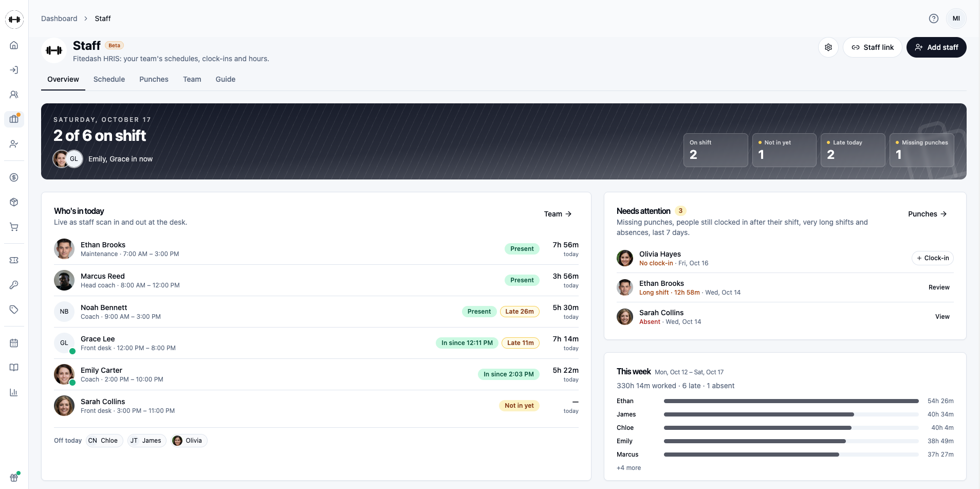The height and width of the screenshot is (489, 980).
Task: Open the package box icon in sidebar
Action: tap(14, 202)
